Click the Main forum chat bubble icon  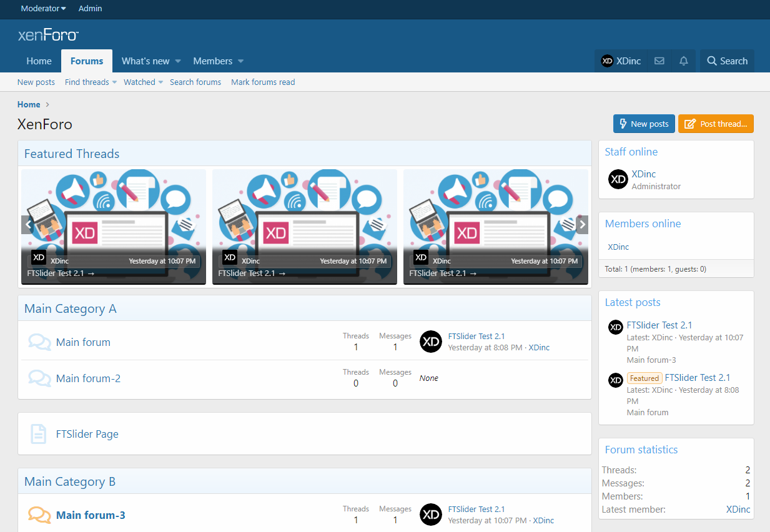click(x=39, y=342)
